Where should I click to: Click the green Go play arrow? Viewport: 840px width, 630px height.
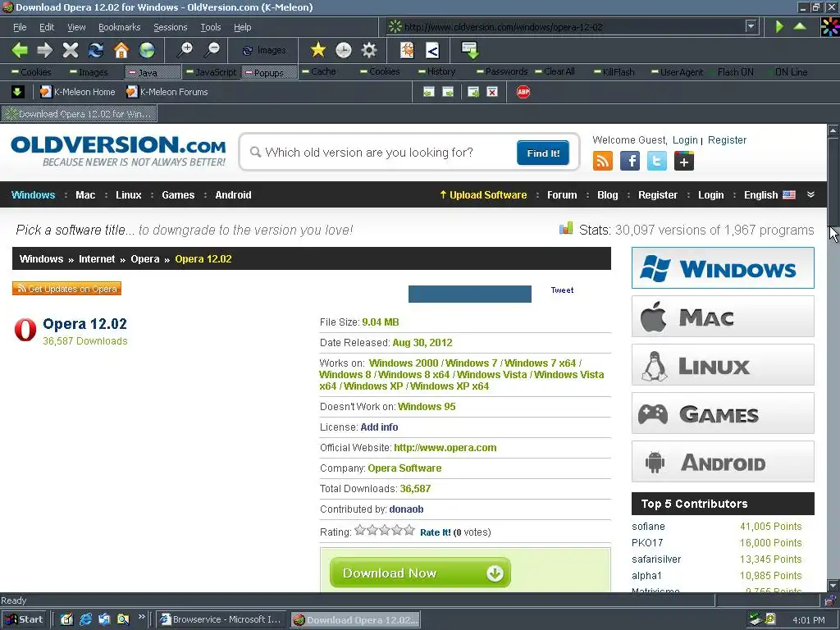pyautogui.click(x=779, y=26)
